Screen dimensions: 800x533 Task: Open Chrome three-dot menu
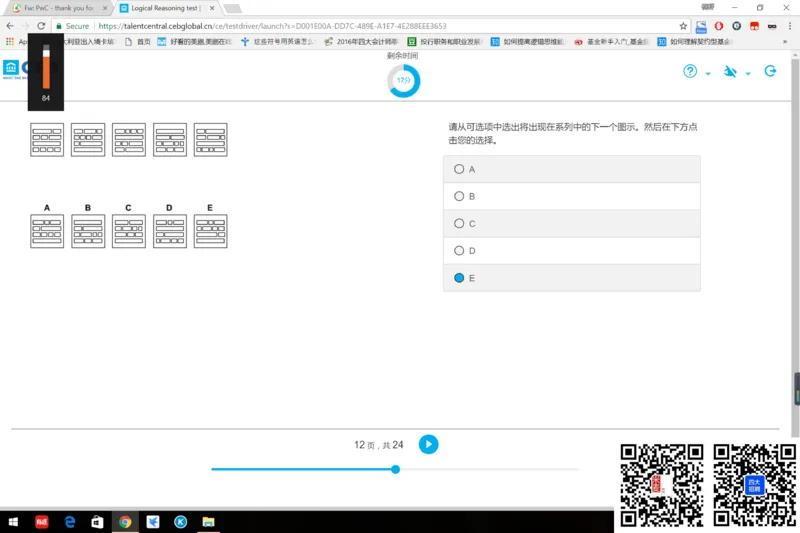pyautogui.click(x=789, y=26)
